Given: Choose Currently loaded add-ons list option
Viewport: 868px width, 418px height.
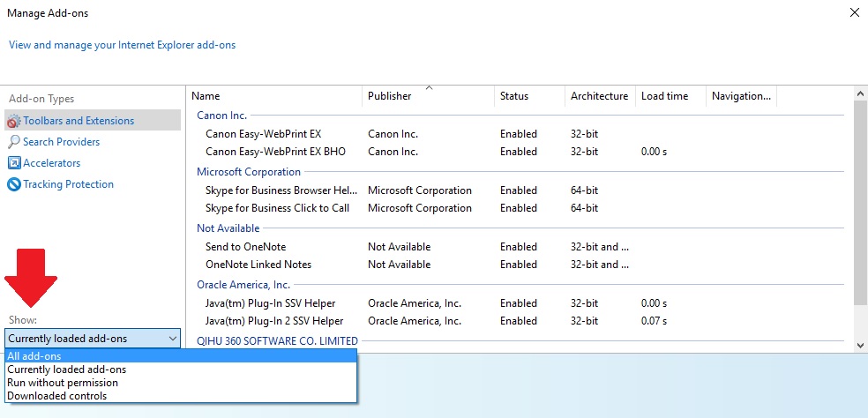Looking at the screenshot, I should [181, 369].
